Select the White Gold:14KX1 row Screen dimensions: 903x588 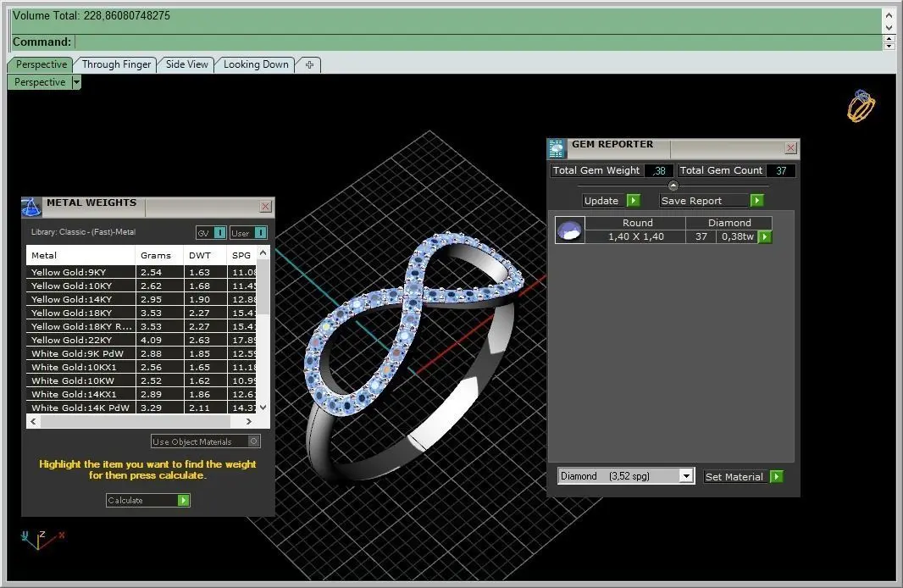141,394
